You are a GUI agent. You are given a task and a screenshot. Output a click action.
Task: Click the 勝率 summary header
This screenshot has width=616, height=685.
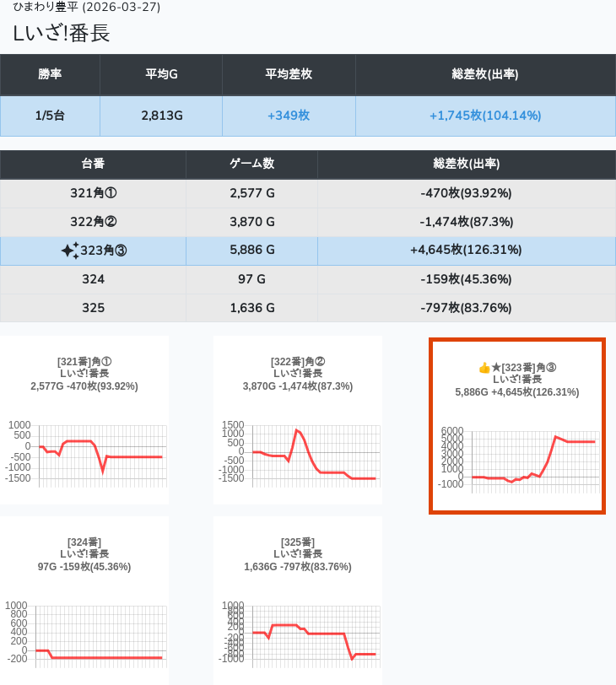50,74
